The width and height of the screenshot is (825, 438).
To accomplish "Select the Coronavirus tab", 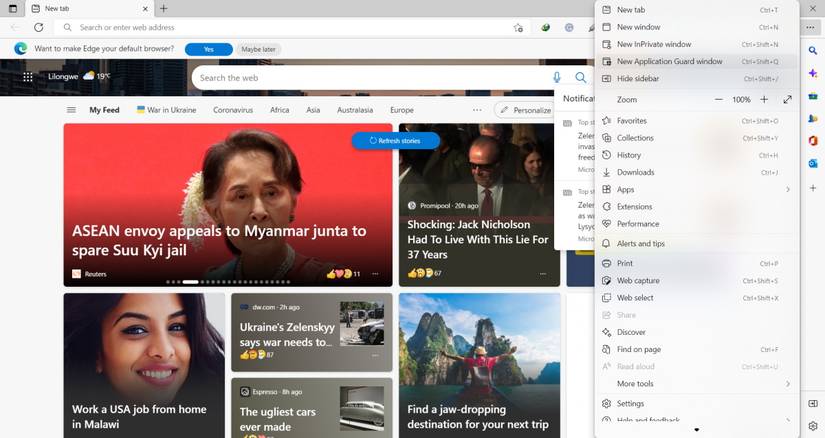I will point(233,110).
